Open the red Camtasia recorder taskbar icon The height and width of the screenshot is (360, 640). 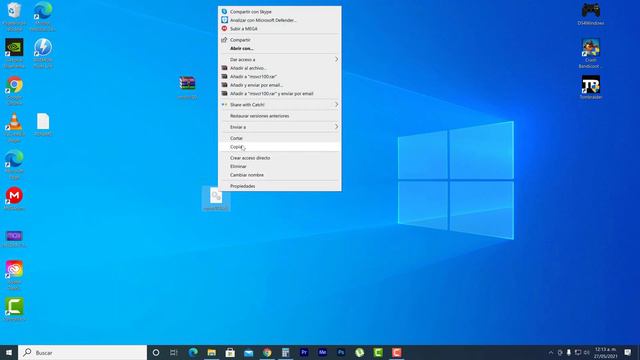[x=397, y=353]
